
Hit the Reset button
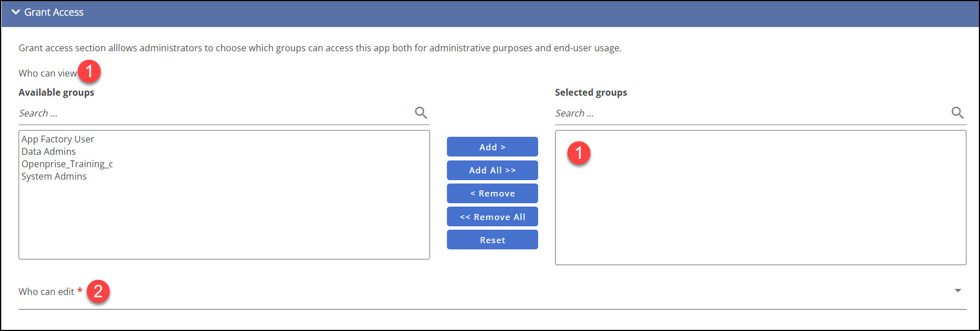tap(493, 240)
